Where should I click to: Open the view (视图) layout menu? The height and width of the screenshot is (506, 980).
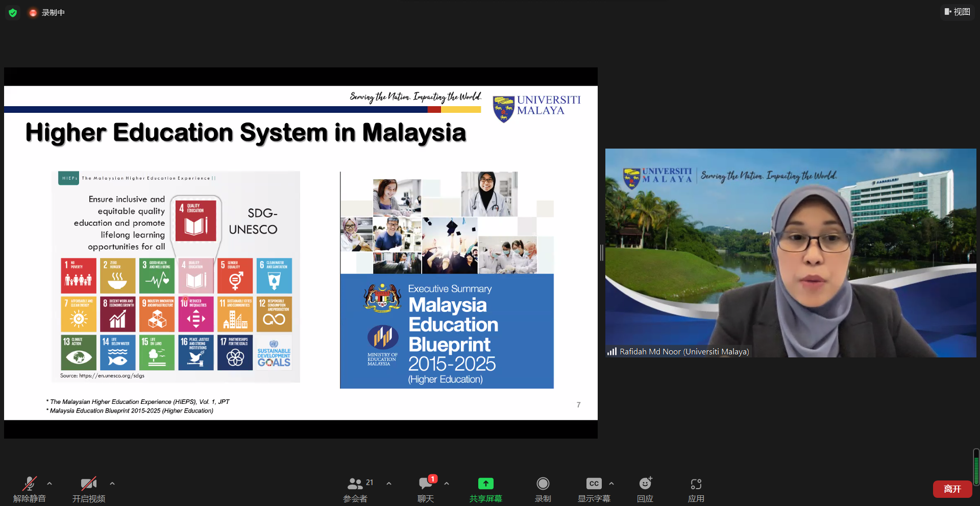click(x=957, y=12)
